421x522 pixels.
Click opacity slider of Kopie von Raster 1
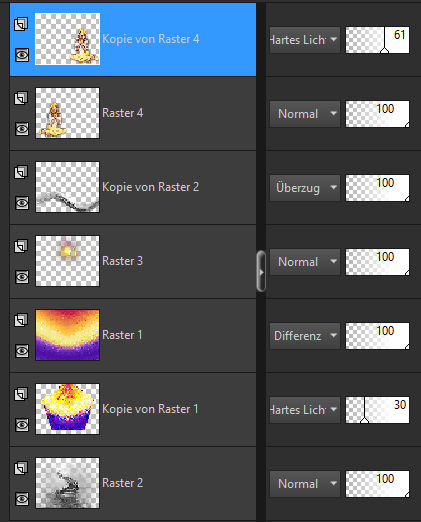[377, 410]
